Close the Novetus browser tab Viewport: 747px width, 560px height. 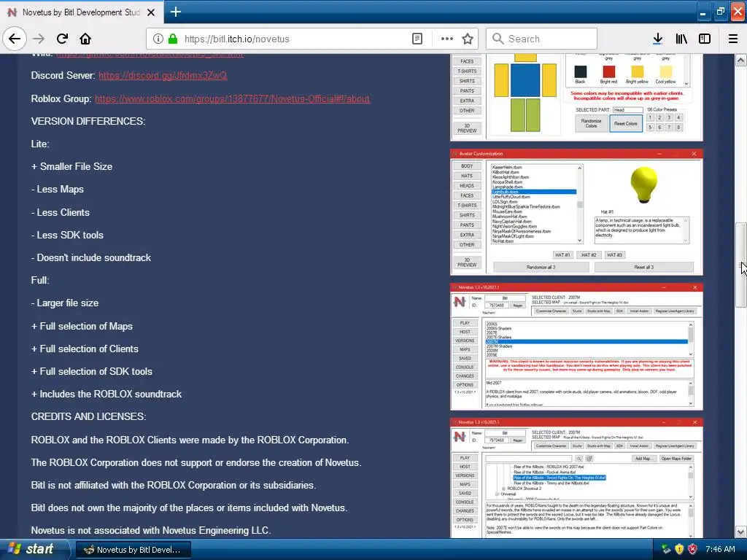click(x=151, y=12)
